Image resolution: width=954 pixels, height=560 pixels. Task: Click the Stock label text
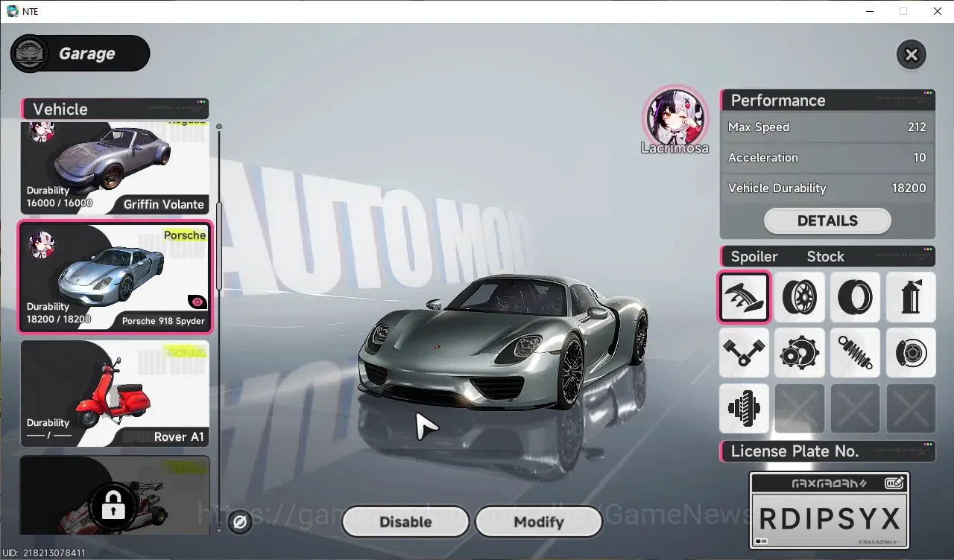(826, 257)
